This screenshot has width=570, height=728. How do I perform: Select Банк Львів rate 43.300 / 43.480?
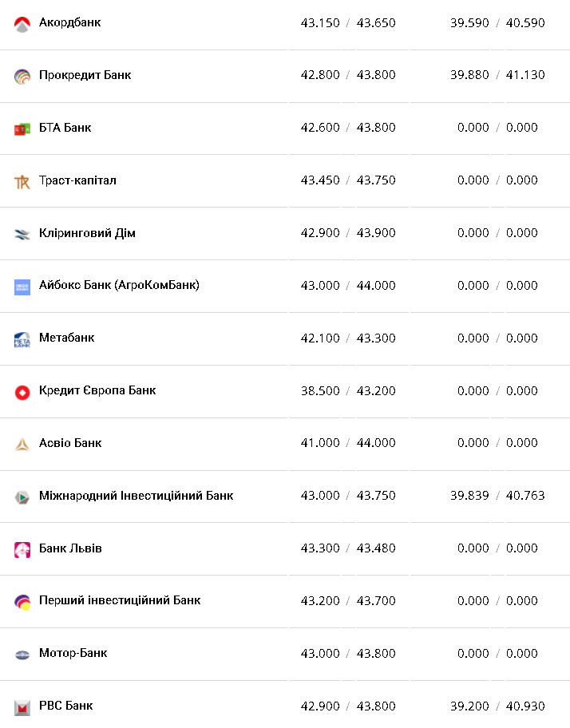(348, 548)
